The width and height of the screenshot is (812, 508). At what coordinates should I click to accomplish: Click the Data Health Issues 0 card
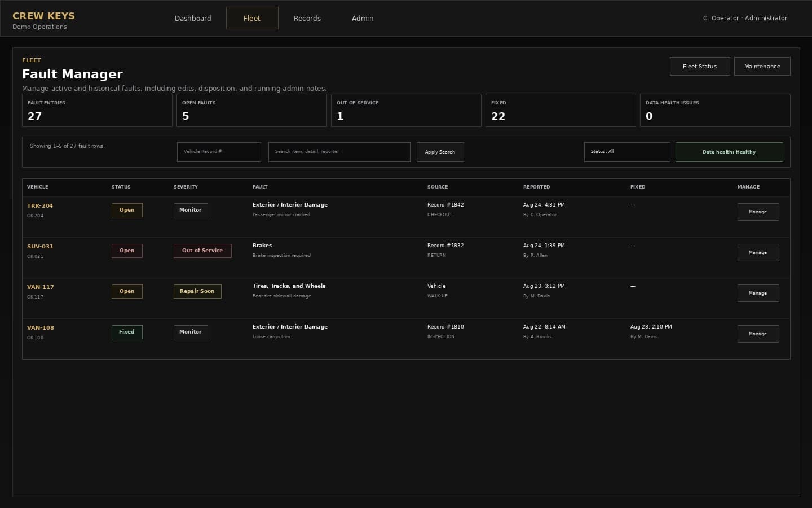coord(715,110)
